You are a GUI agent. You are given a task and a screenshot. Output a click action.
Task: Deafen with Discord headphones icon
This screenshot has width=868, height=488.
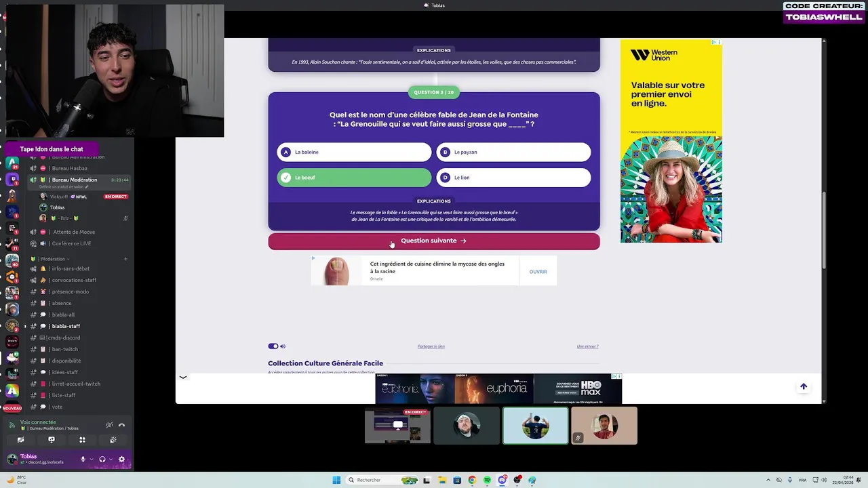[102, 459]
